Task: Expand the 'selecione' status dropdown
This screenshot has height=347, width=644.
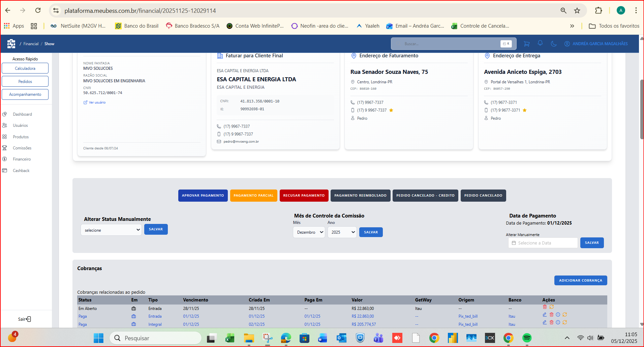Action: [x=111, y=230]
